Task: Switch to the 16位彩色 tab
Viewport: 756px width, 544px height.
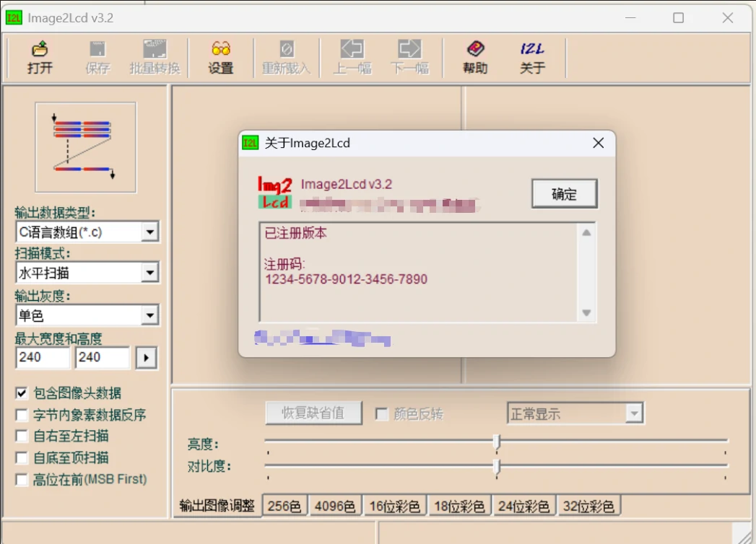Action: [394, 506]
